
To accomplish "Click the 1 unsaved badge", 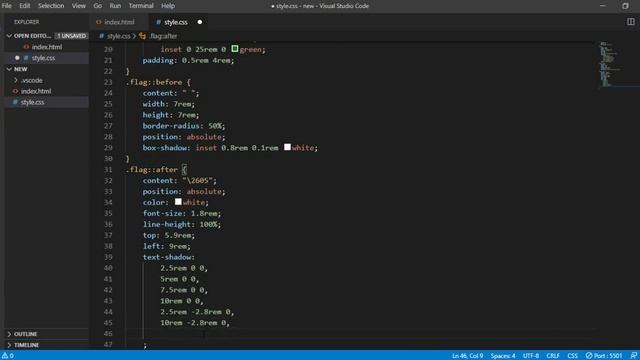I will (x=71, y=36).
